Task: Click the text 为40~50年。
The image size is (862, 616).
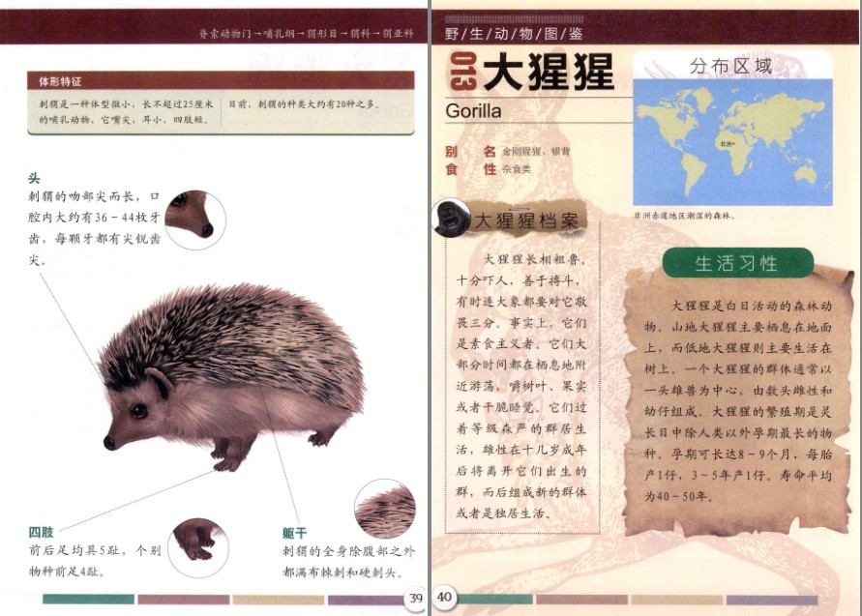Action: 679,496
